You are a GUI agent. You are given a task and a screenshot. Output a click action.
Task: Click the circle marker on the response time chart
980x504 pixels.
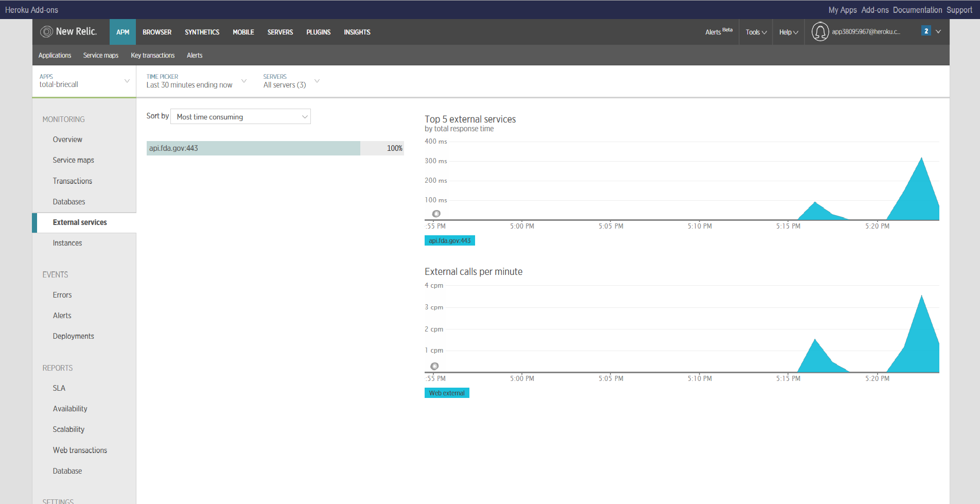pos(436,214)
